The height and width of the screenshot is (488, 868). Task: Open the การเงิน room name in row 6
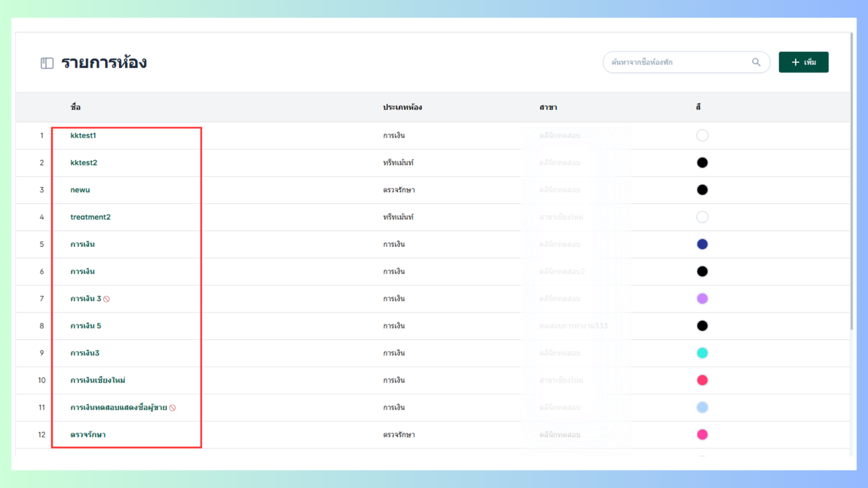point(82,272)
